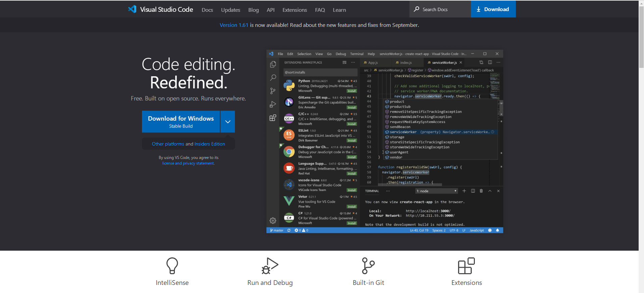644x293 pixels.
Task: Follow the Insiders Edition link
Action: [x=210, y=144]
